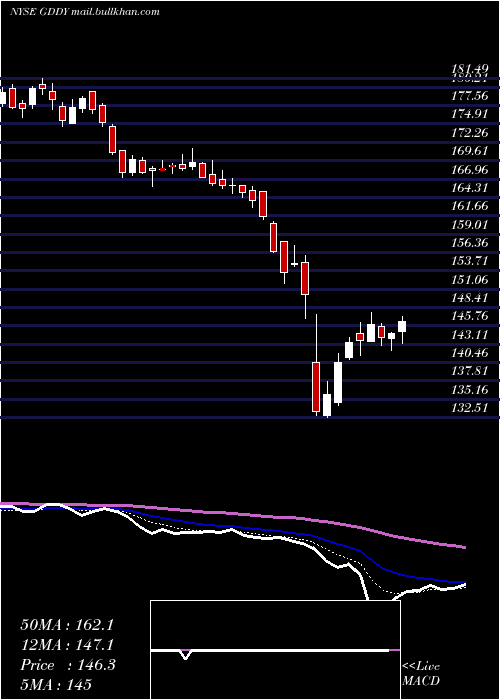The image size is (500, 700).
Task: Click the 169.61 price level label
Action: coord(470,150)
